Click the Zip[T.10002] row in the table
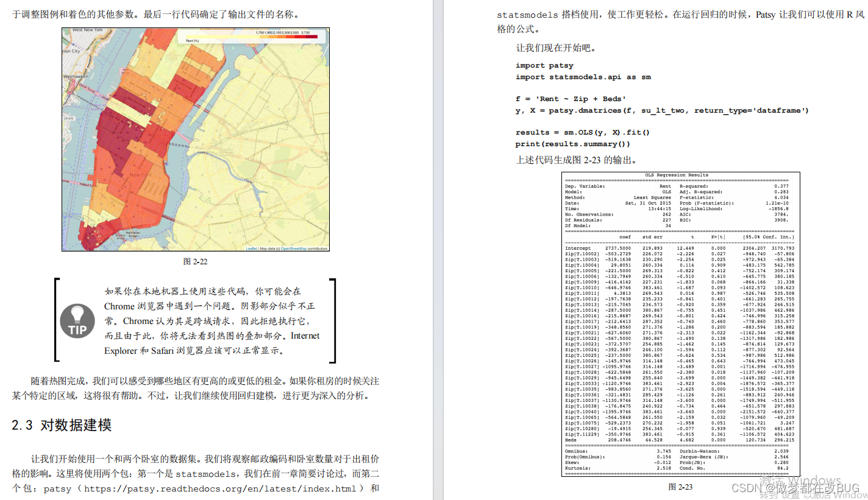This screenshot has height=500, width=868. pos(680,253)
